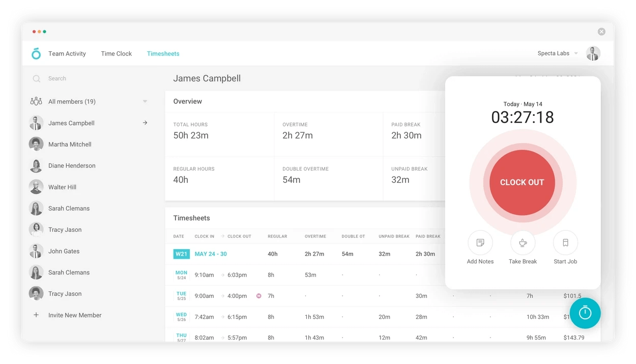Viewport: 636px width, 364px height.
Task: Click the search magnifier icon
Action: pos(36,78)
